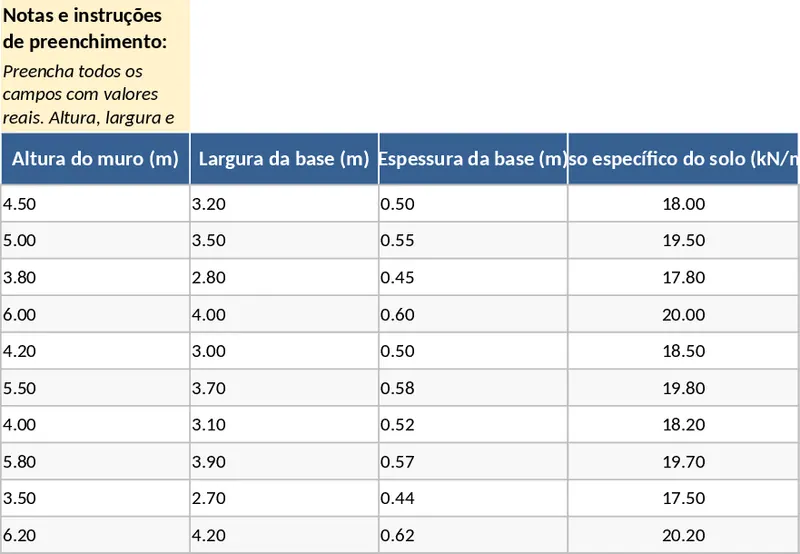Select the wall height cell with 3.80
Viewport: 800px width, 554px height.
95,278
